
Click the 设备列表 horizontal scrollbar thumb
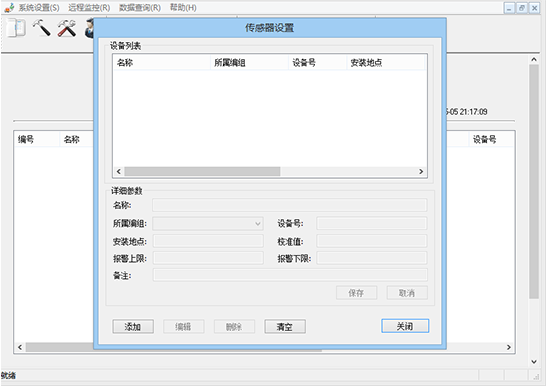(x=202, y=171)
